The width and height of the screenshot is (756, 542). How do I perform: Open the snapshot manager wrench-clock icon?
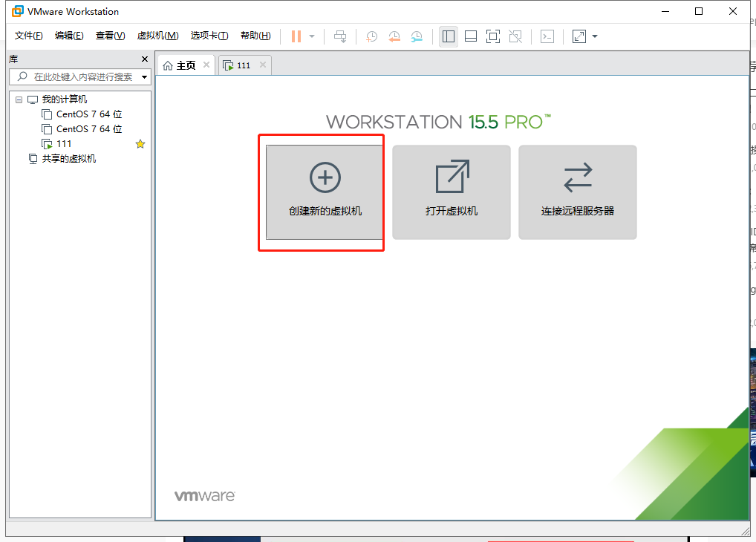coord(417,36)
